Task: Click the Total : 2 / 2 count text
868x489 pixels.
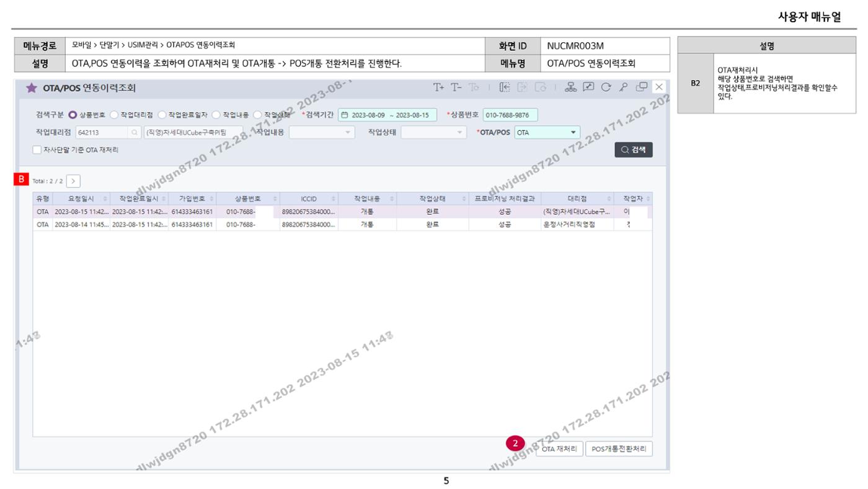Action: coord(47,181)
